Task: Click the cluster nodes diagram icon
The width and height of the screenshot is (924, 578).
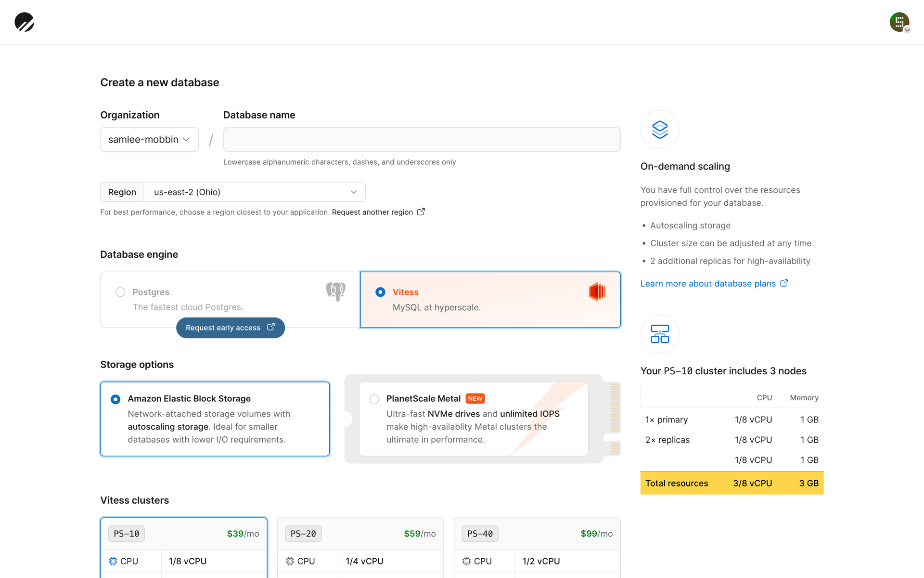Action: (660, 334)
